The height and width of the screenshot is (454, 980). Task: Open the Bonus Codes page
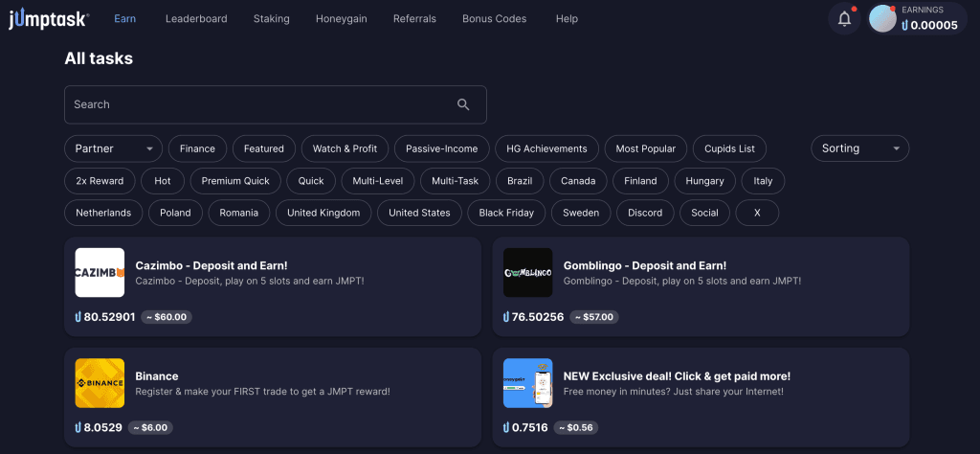494,19
